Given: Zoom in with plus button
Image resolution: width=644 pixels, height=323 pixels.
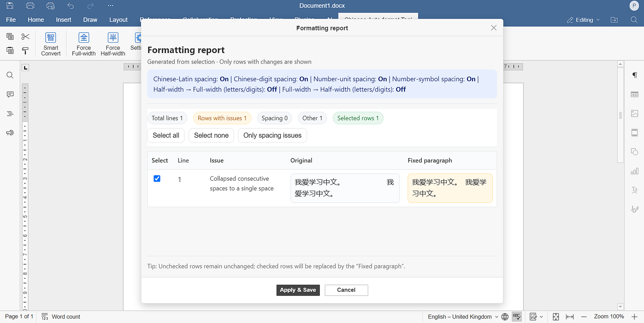Looking at the screenshot, I should 634,316.
